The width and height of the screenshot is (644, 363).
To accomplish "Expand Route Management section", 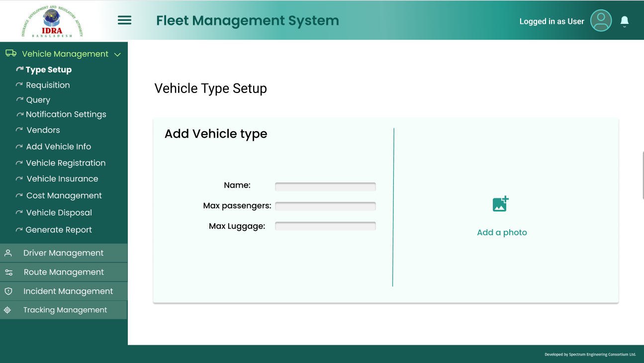I will click(64, 272).
